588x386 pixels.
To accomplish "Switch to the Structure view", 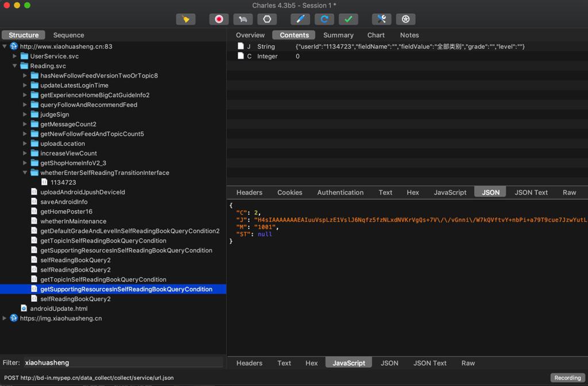I will pyautogui.click(x=24, y=35).
